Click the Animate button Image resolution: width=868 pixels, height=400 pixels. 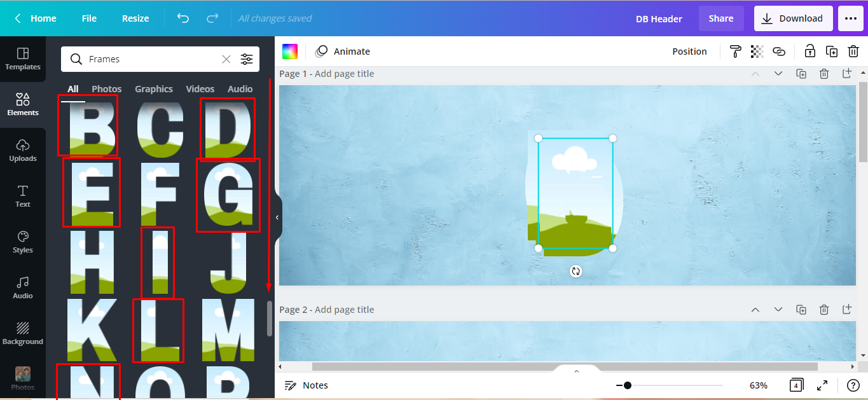click(343, 52)
